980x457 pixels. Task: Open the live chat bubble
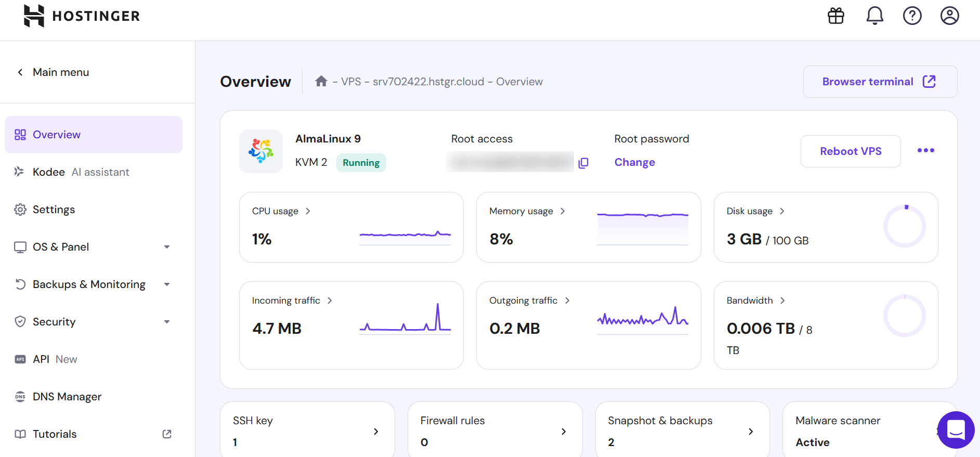pyautogui.click(x=956, y=430)
